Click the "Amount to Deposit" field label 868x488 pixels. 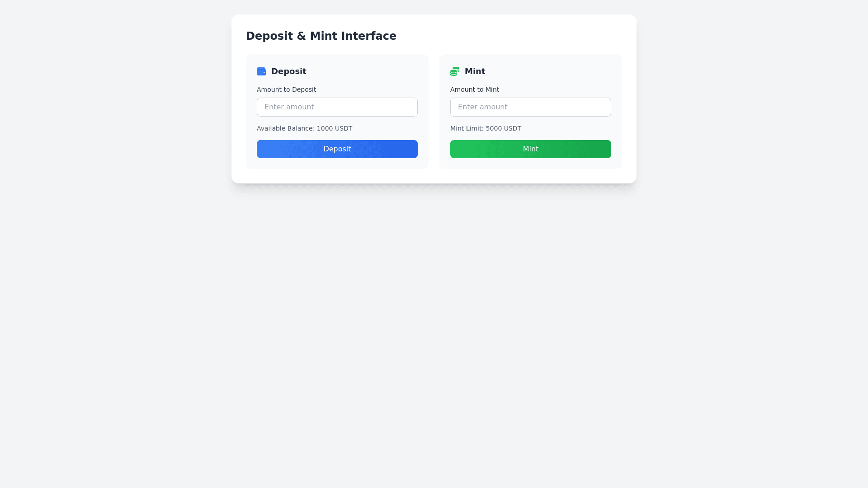coord(286,89)
